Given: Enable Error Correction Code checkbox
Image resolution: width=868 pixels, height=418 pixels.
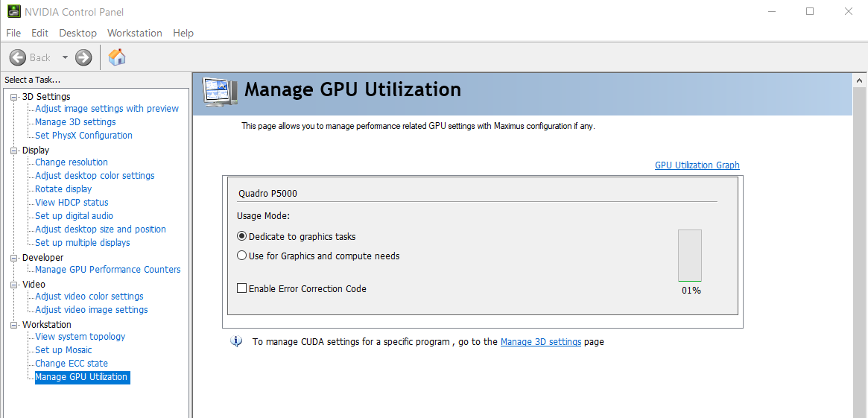Looking at the screenshot, I should pyautogui.click(x=241, y=288).
